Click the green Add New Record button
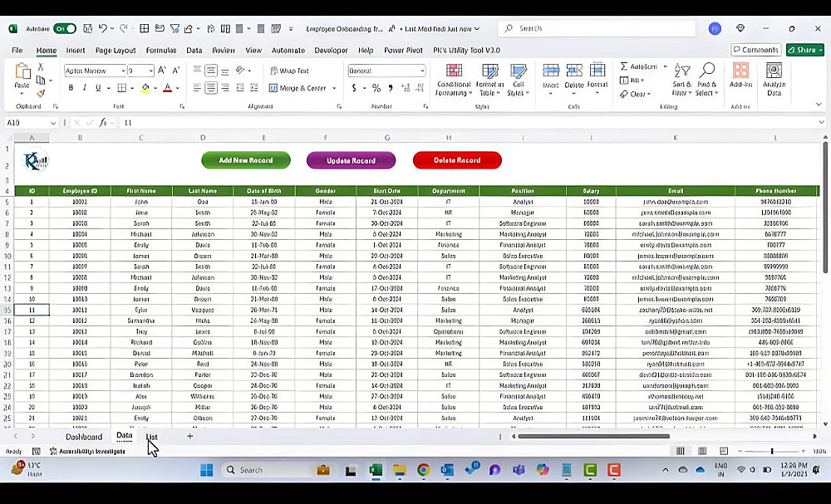The width and height of the screenshot is (831, 504). tap(246, 160)
